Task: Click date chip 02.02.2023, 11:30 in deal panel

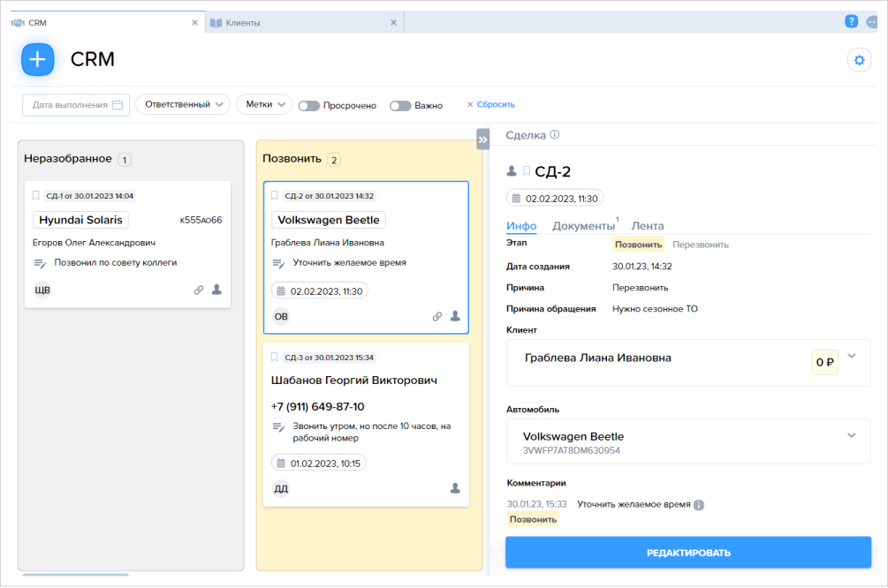Action: point(555,199)
